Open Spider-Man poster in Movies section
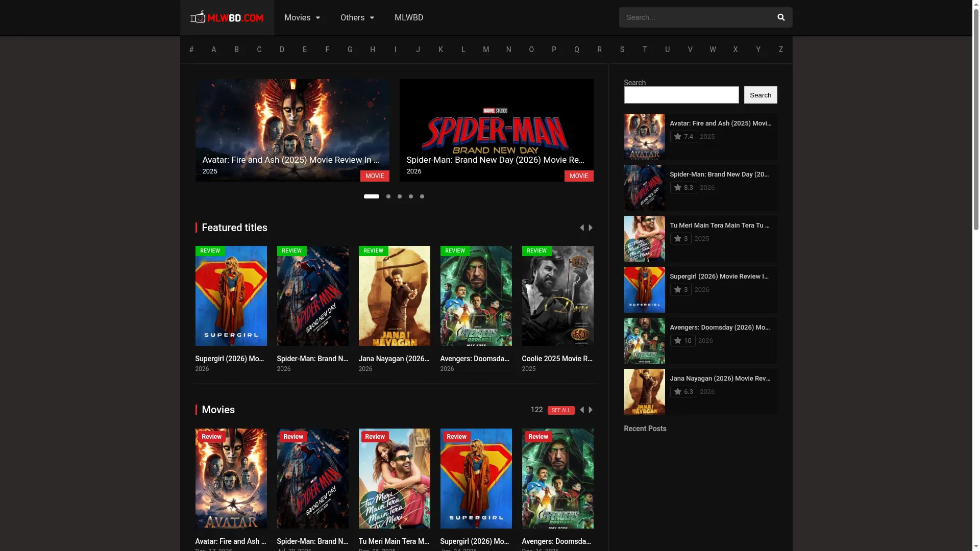Viewport: 980px width, 551px height. coord(313,479)
